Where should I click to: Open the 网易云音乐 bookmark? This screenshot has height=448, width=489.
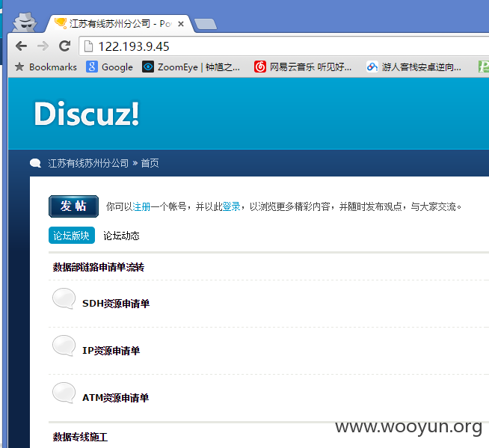coord(303,67)
